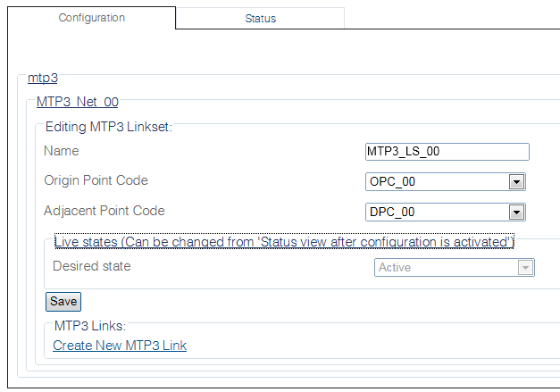Click the Name field containing MTP3_LS_00

coord(447,152)
